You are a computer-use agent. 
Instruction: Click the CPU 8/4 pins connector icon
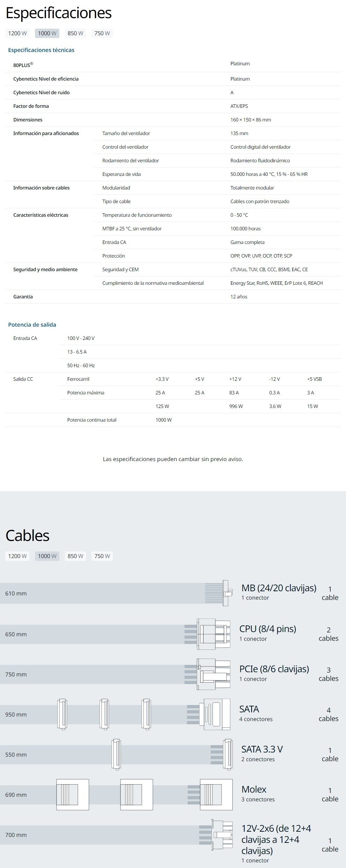pos(214,634)
